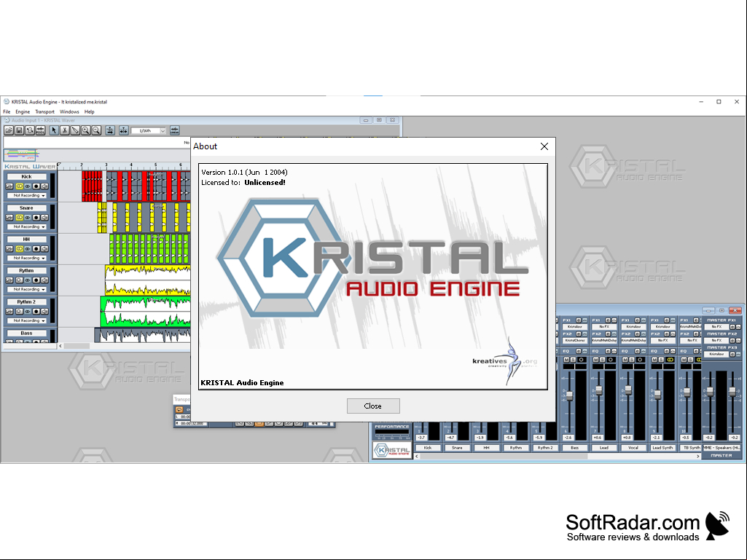
Task: Click the Vocal channel name in mixer
Action: pos(633,448)
